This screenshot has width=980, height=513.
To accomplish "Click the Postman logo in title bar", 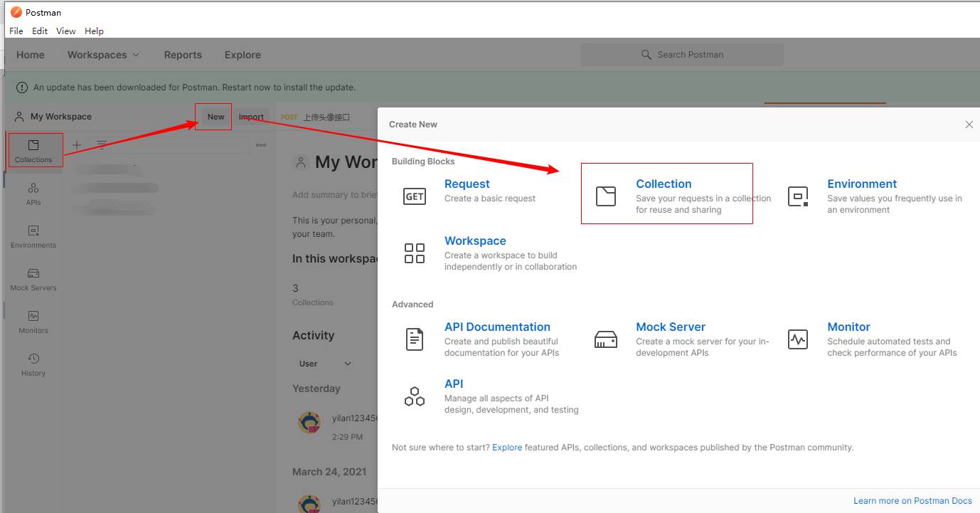I will 16,12.
